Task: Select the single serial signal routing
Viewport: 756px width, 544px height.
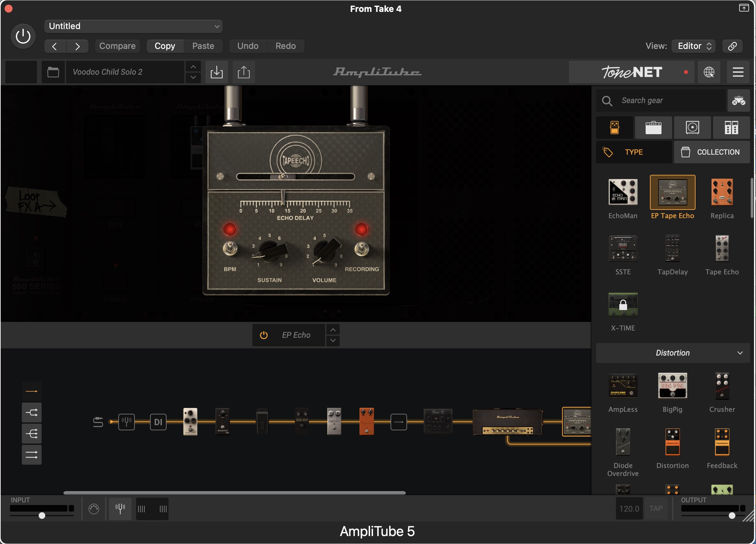Action: pyautogui.click(x=32, y=391)
